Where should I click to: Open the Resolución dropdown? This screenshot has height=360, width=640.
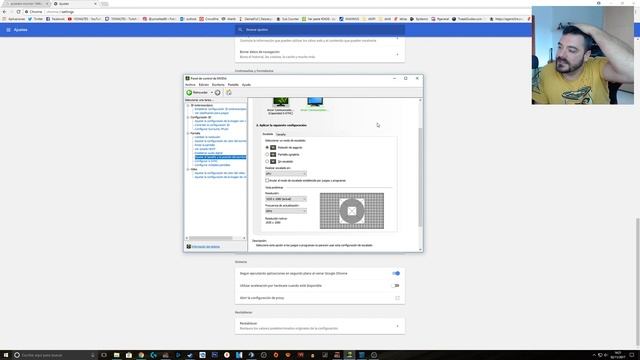coord(286,199)
